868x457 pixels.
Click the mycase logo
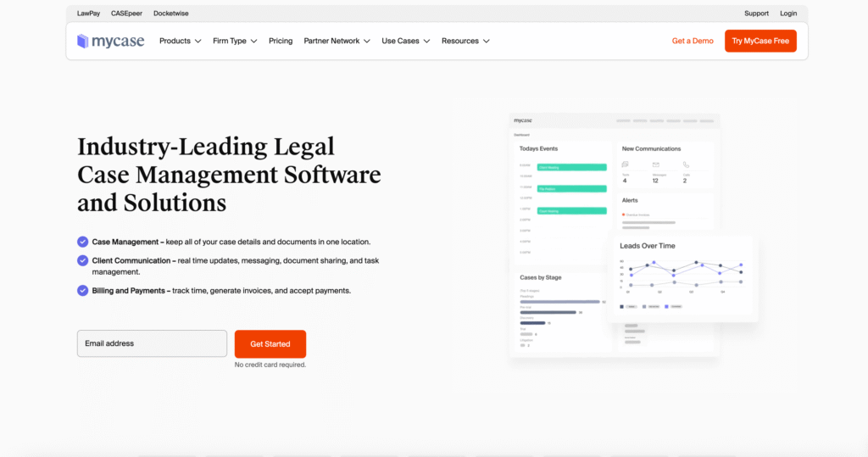pos(111,41)
